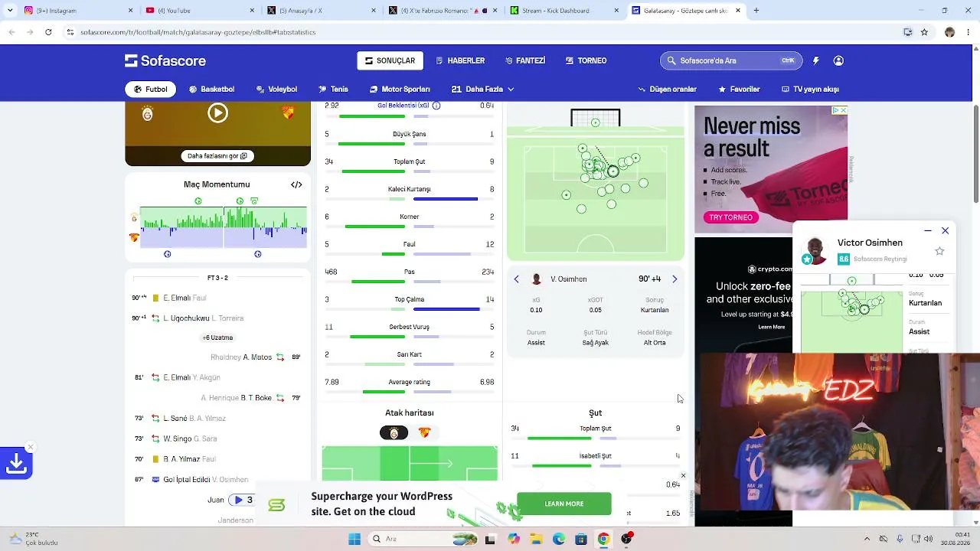Viewport: 980px width, 551px height.
Task: Favorite Victor Osimhen with the star icon
Action: click(x=939, y=251)
